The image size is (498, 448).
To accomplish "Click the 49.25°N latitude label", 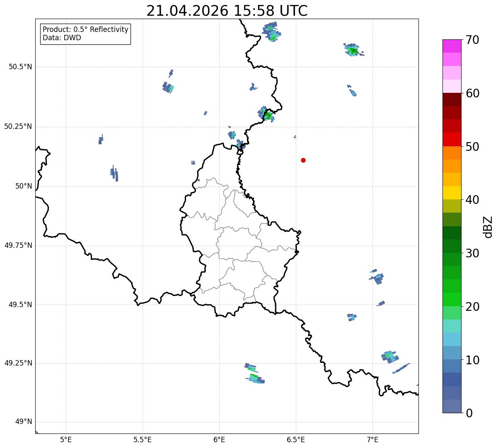I will (18, 363).
